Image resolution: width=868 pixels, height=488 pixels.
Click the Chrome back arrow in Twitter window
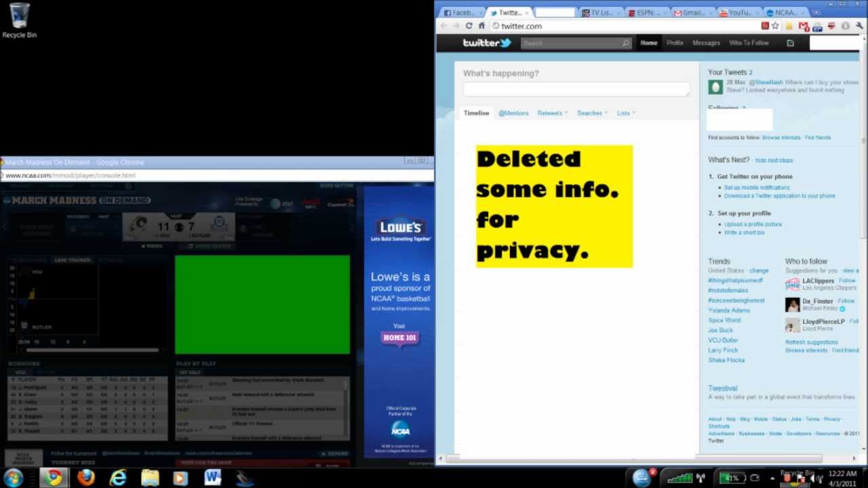pyautogui.click(x=443, y=26)
